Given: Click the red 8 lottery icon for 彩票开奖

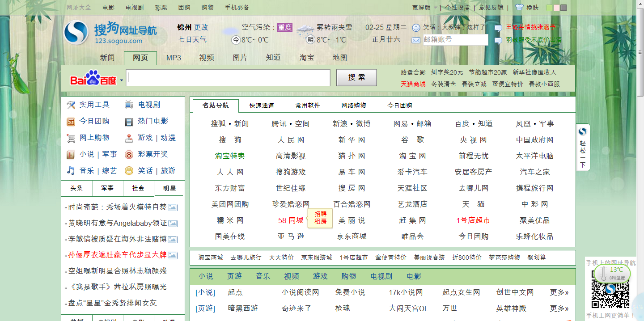Looking at the screenshot, I should click(x=129, y=155).
